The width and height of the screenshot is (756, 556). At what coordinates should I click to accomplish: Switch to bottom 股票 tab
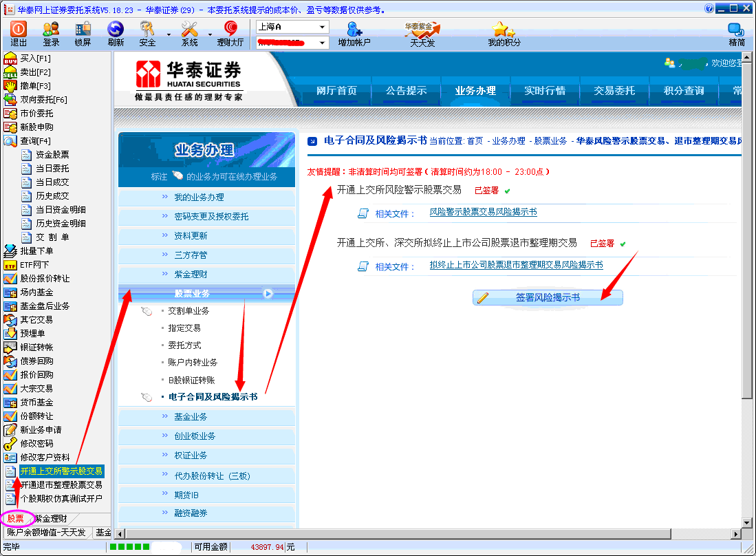[x=16, y=518]
